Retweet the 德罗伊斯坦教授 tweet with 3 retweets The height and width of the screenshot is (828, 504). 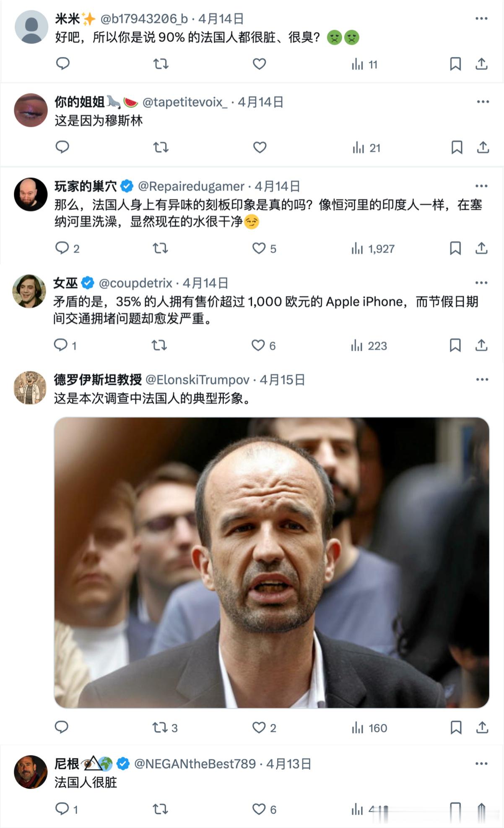click(165, 727)
